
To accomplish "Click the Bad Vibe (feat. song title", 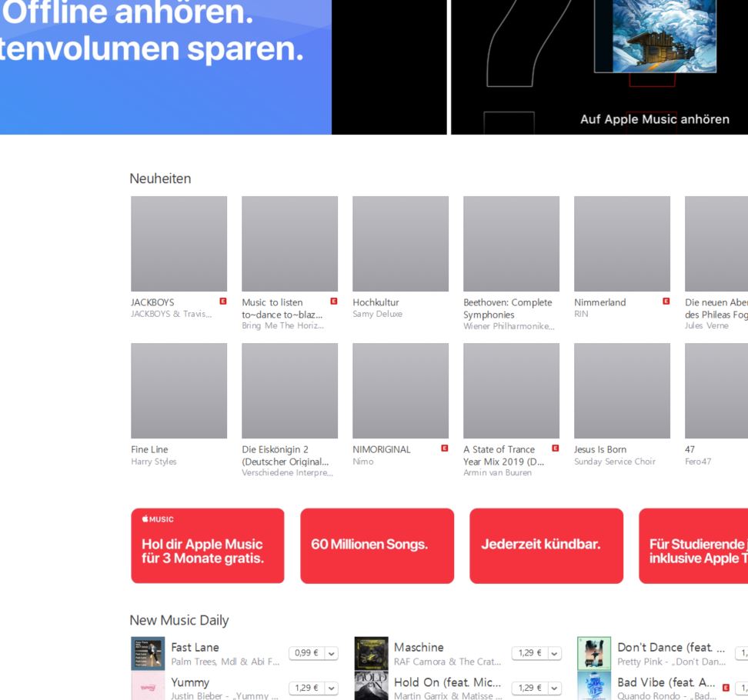I will [x=666, y=682].
